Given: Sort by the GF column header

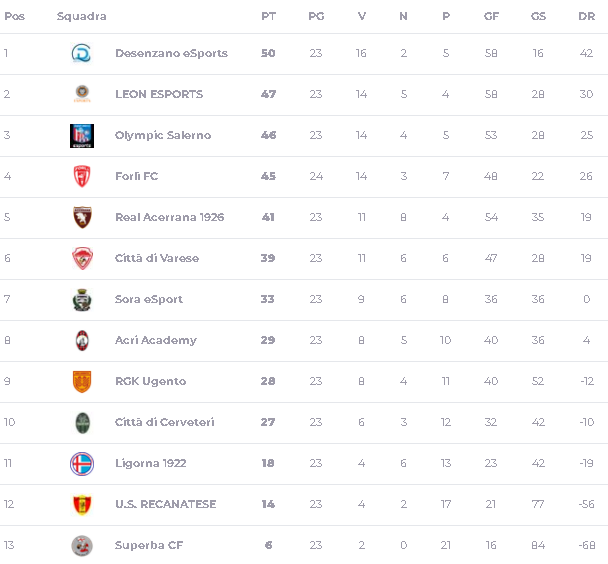Looking at the screenshot, I should [x=491, y=16].
